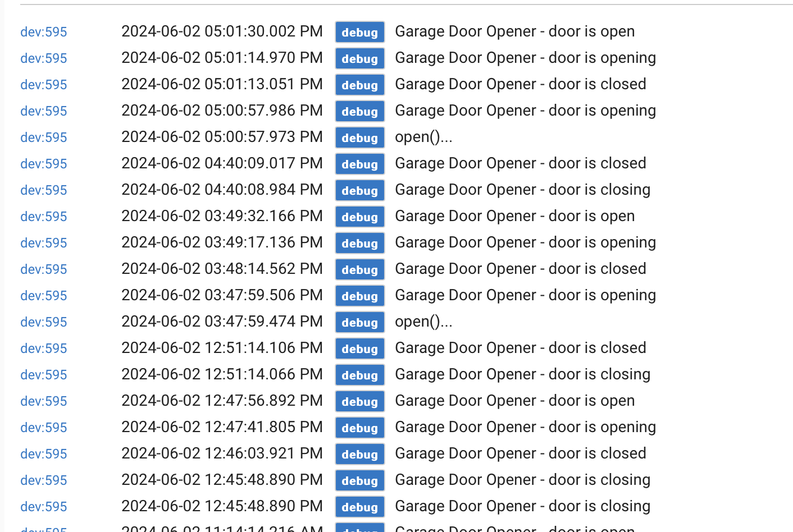793x532 pixels.
Task: Click dev:595 link at 12:46:03.921 PM
Action: [x=44, y=454]
